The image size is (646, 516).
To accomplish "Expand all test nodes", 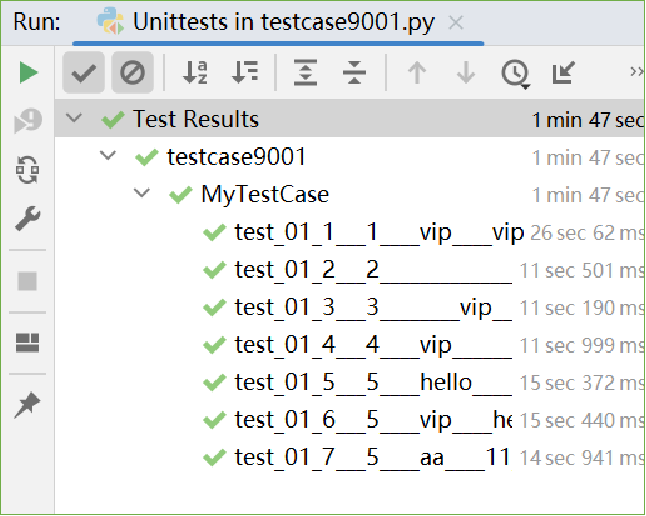I will [x=305, y=72].
